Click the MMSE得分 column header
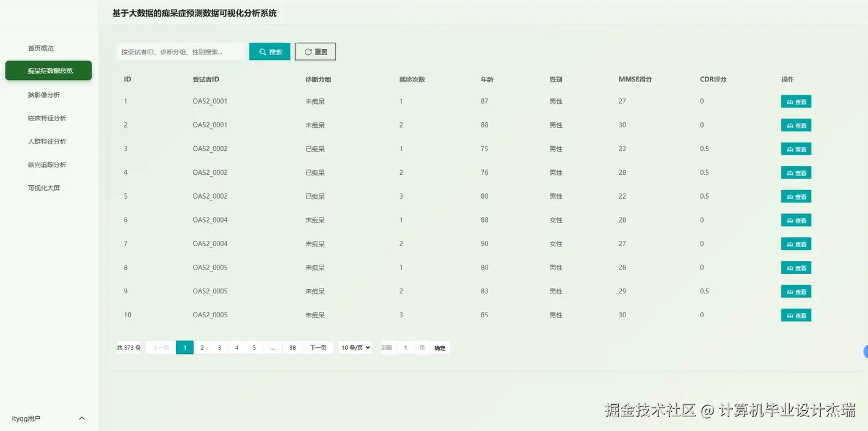Image resolution: width=868 pixels, height=431 pixels. click(x=635, y=79)
